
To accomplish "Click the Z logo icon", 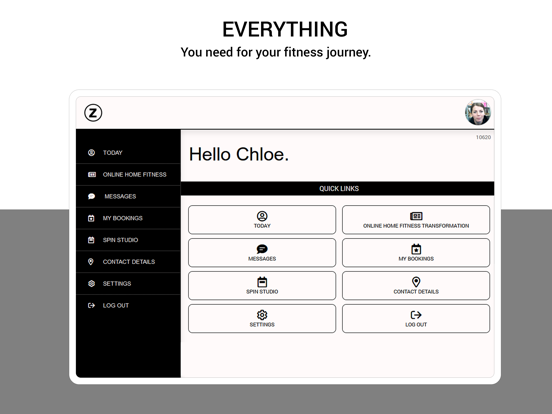I will (93, 113).
